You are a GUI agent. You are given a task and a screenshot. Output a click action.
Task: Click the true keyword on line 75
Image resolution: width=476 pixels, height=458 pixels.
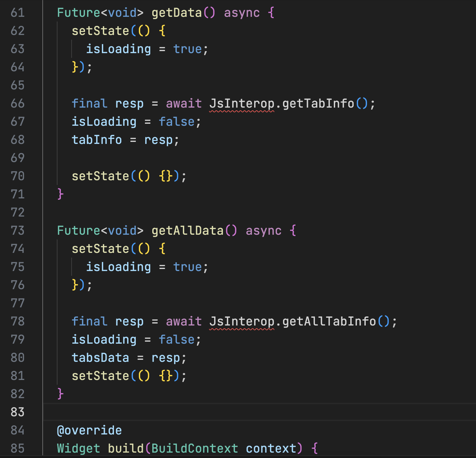[187, 267]
